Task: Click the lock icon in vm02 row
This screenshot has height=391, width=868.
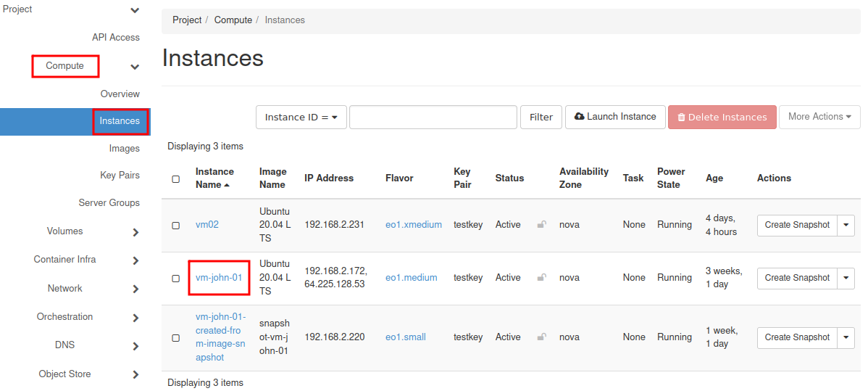Action: (x=541, y=225)
